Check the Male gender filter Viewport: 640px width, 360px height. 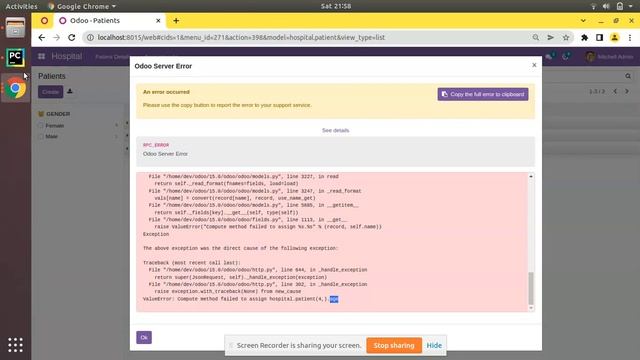[x=41, y=137]
